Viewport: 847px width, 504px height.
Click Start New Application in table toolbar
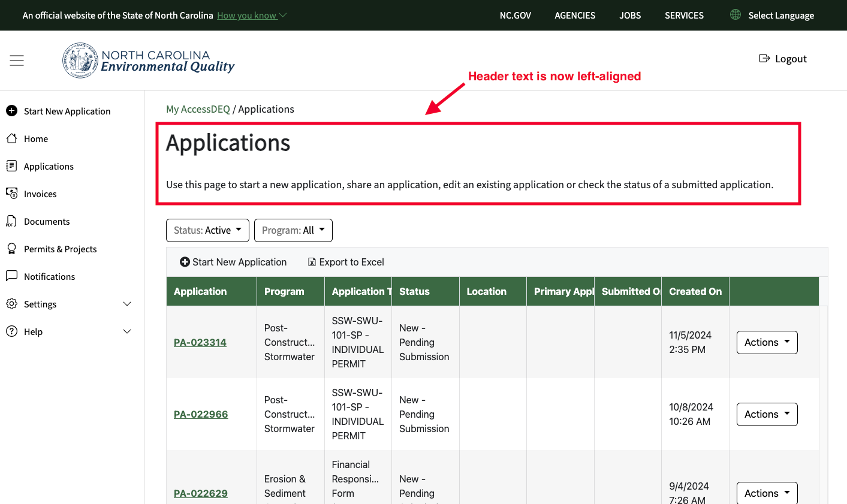point(233,262)
